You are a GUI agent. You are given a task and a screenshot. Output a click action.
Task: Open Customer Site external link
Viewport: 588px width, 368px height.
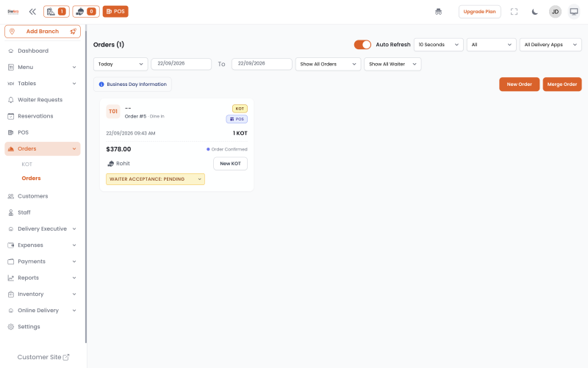coord(43,357)
